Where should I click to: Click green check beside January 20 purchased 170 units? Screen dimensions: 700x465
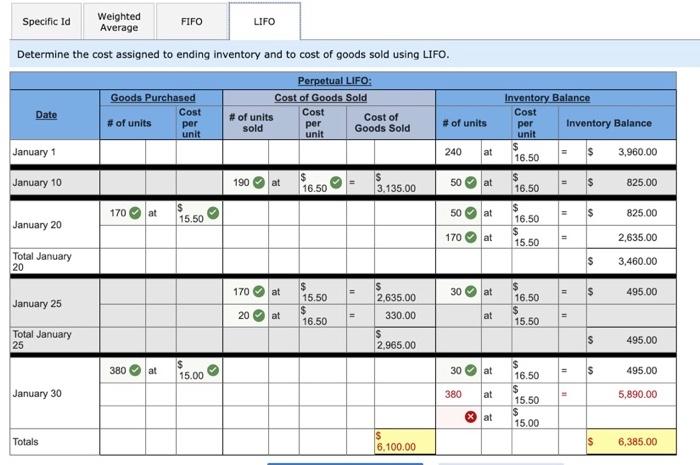tap(135, 213)
